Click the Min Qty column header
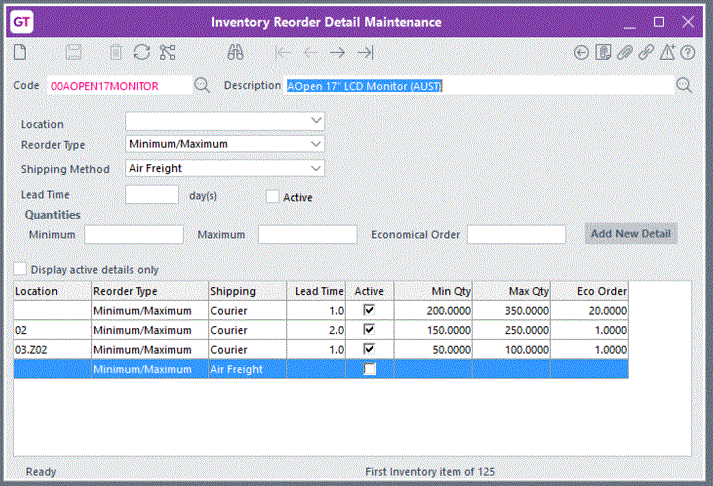 [433, 291]
